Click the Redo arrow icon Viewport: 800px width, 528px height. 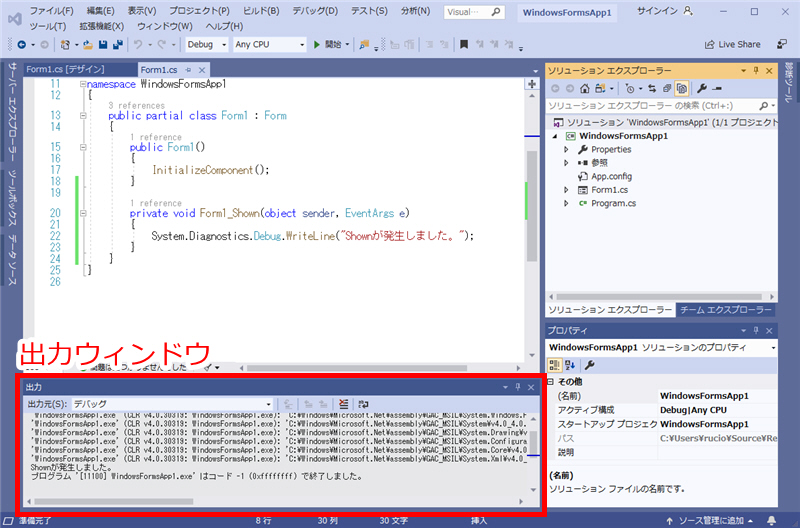pos(162,45)
